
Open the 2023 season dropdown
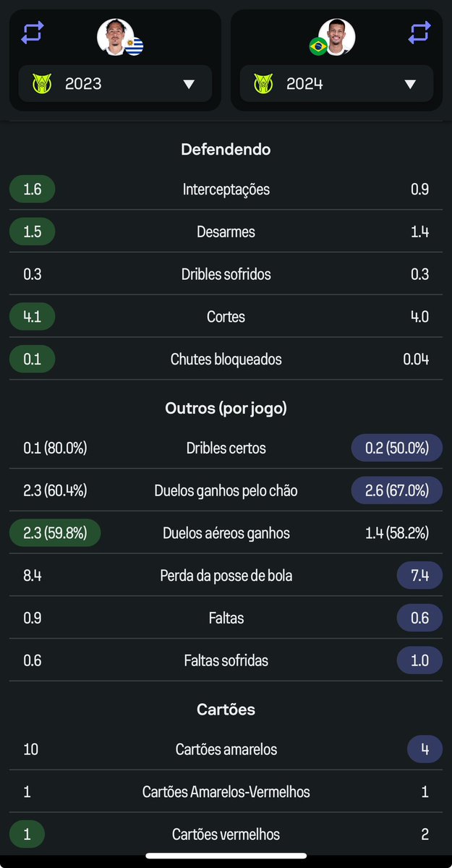pyautogui.click(x=115, y=84)
